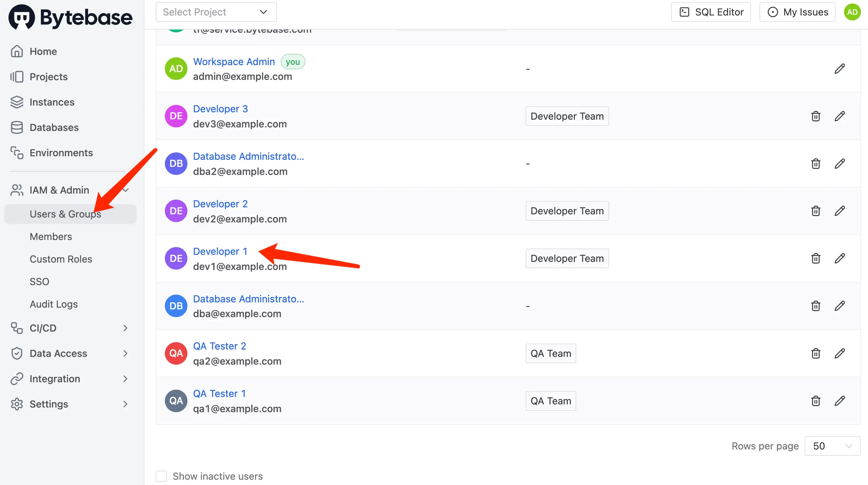Click the Developer Team tag for Developer 2
Image resolution: width=868 pixels, height=485 pixels.
point(567,211)
